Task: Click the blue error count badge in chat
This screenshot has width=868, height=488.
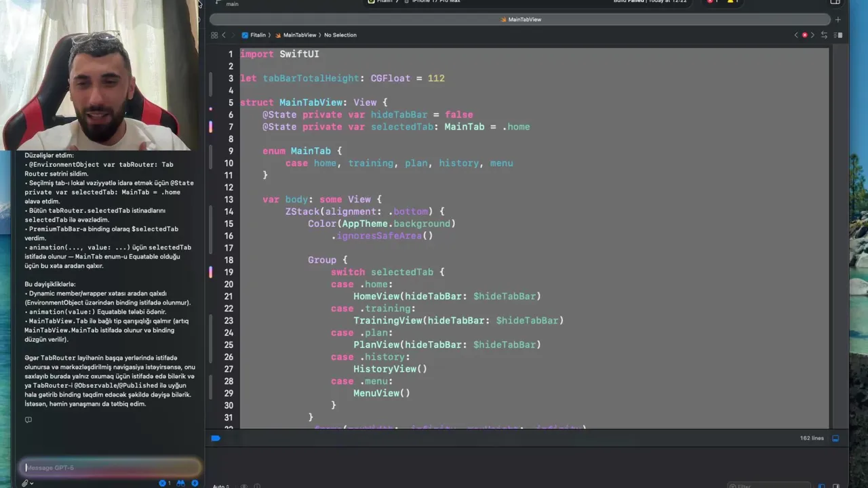Action: coord(163,483)
